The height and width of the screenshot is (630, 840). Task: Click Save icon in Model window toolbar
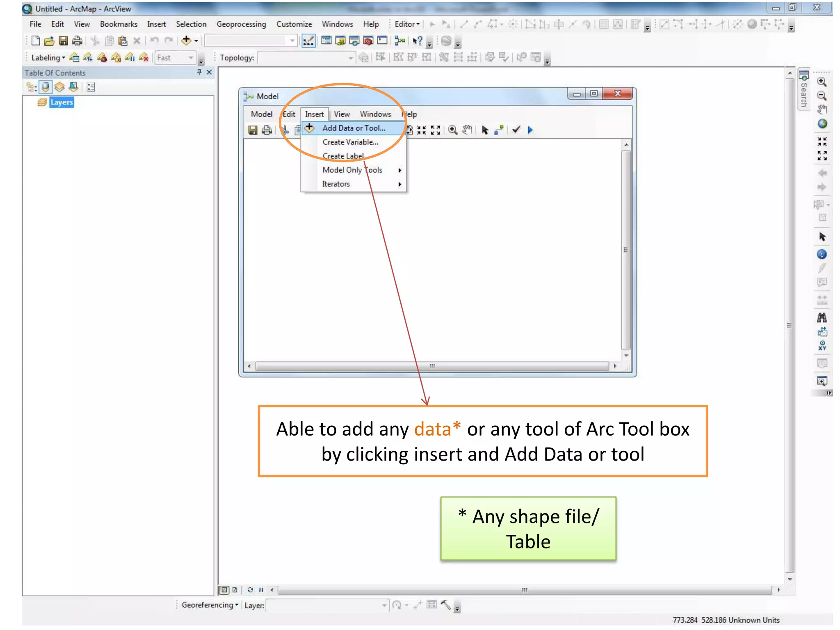point(253,130)
